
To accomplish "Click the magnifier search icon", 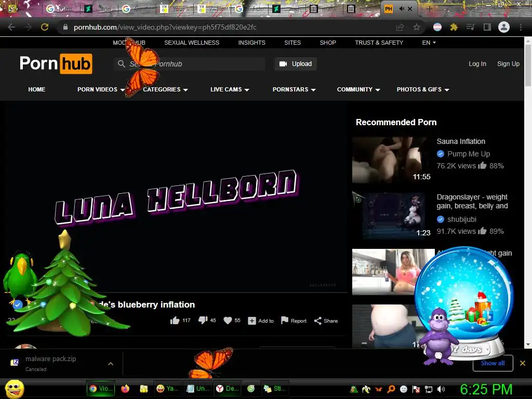I will pos(122,64).
